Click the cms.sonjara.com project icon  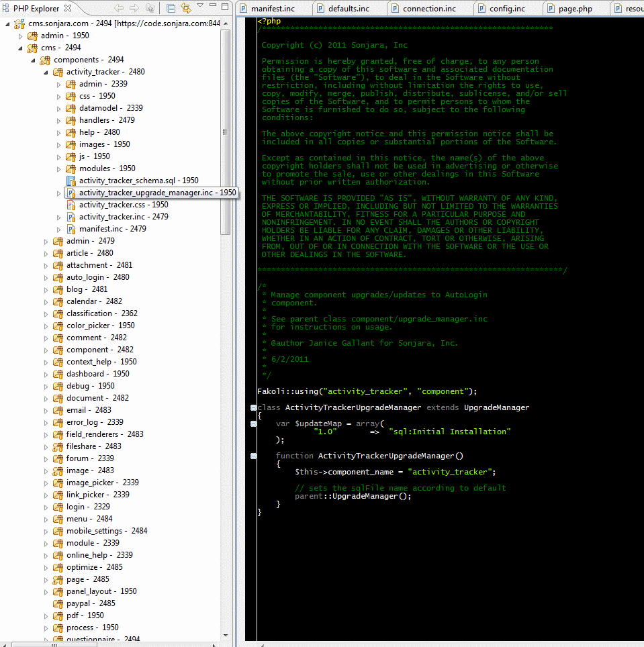[x=20, y=23]
